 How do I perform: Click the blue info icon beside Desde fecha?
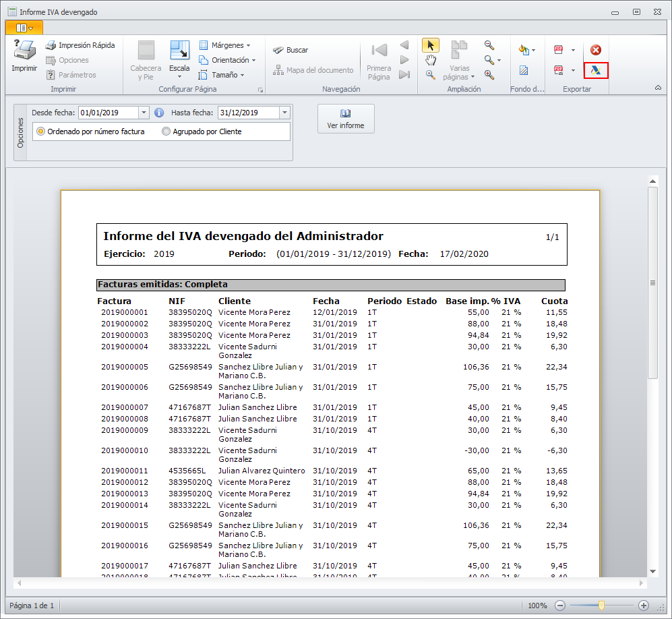pos(160,113)
